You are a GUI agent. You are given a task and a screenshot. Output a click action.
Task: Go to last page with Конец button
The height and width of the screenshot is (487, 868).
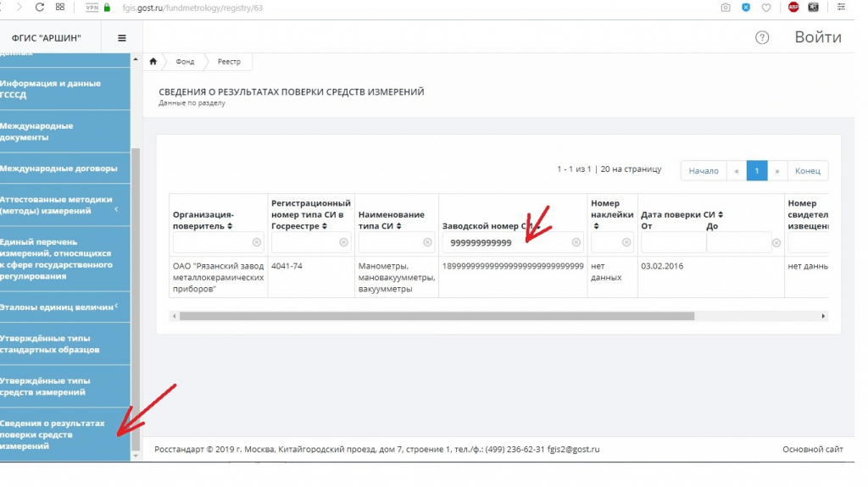(x=807, y=170)
